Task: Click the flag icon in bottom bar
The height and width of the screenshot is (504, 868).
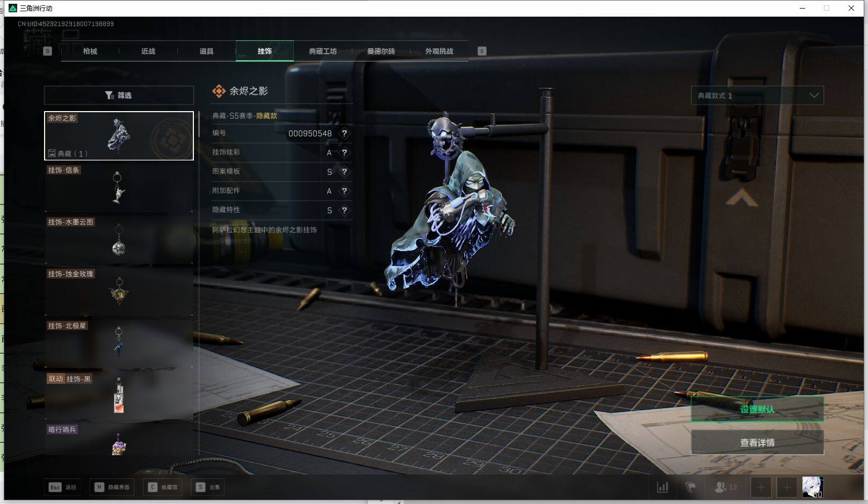Action: click(x=691, y=487)
